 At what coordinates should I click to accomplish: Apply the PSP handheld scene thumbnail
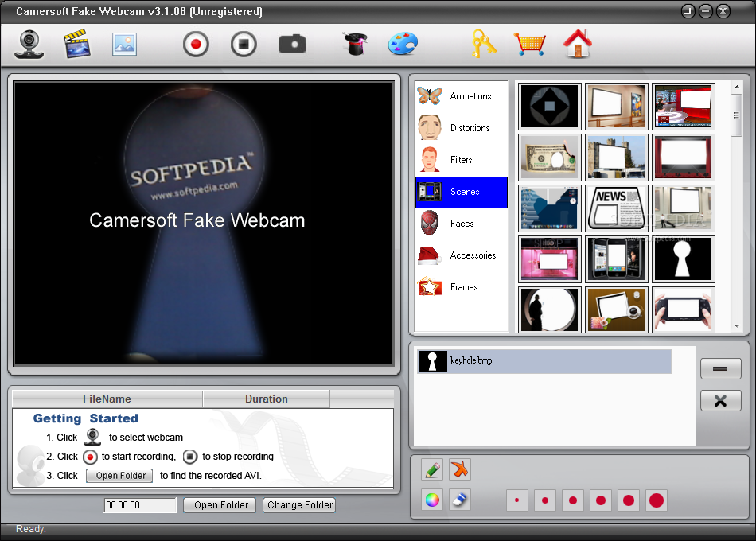click(684, 309)
